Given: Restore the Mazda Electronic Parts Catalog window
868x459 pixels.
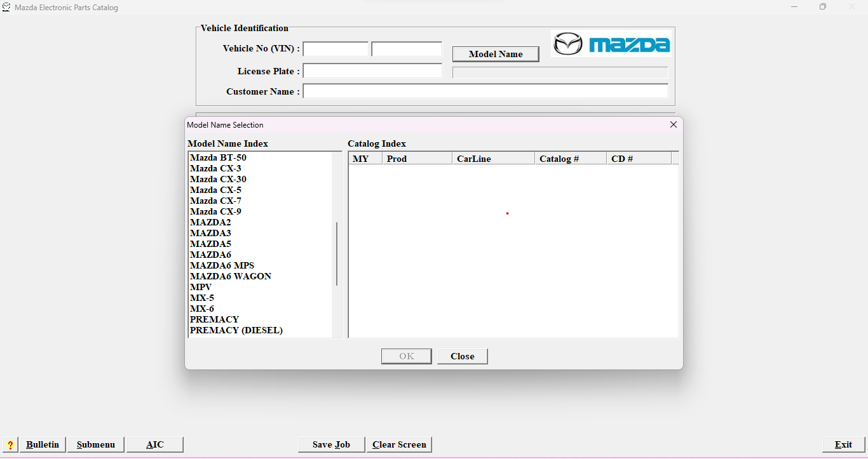Looking at the screenshot, I should click(823, 7).
